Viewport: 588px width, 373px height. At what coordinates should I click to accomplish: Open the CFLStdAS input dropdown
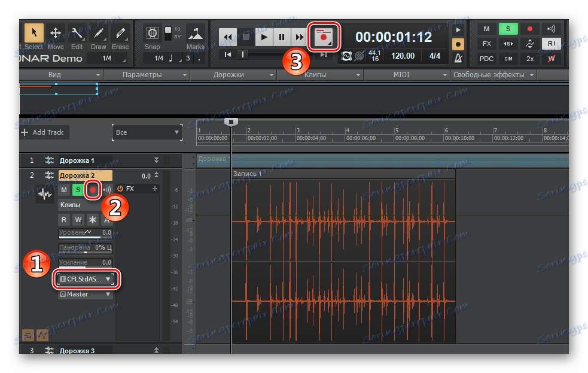(86, 279)
